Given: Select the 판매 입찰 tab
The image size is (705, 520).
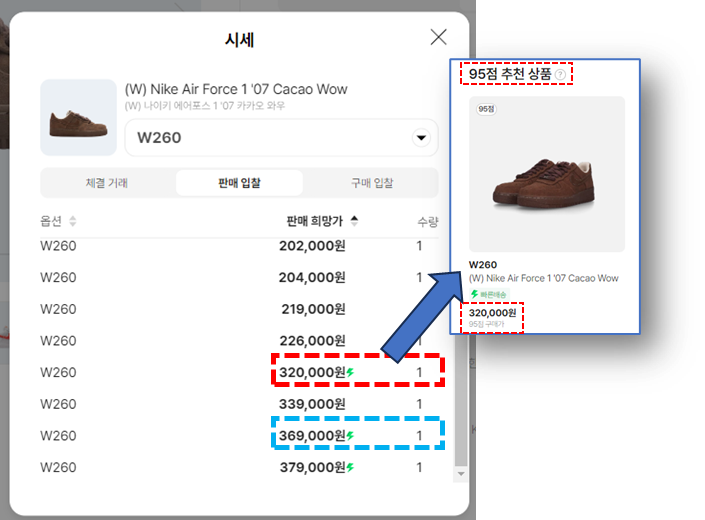Looking at the screenshot, I should click(239, 183).
